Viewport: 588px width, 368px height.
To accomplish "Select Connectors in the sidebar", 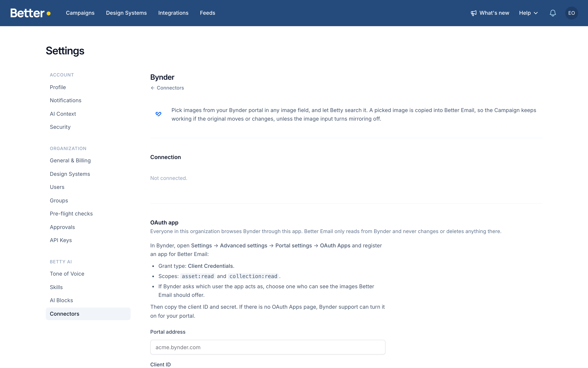I will (x=88, y=314).
